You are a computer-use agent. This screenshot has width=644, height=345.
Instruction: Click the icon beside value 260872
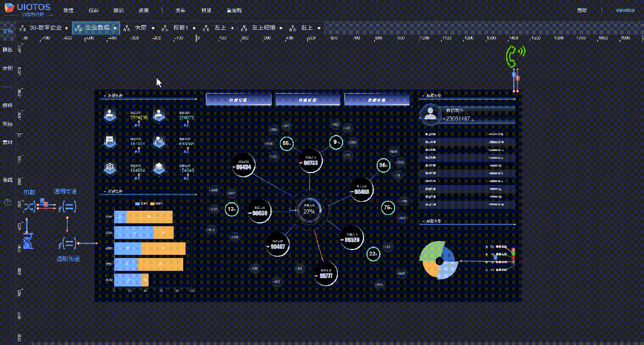click(159, 116)
